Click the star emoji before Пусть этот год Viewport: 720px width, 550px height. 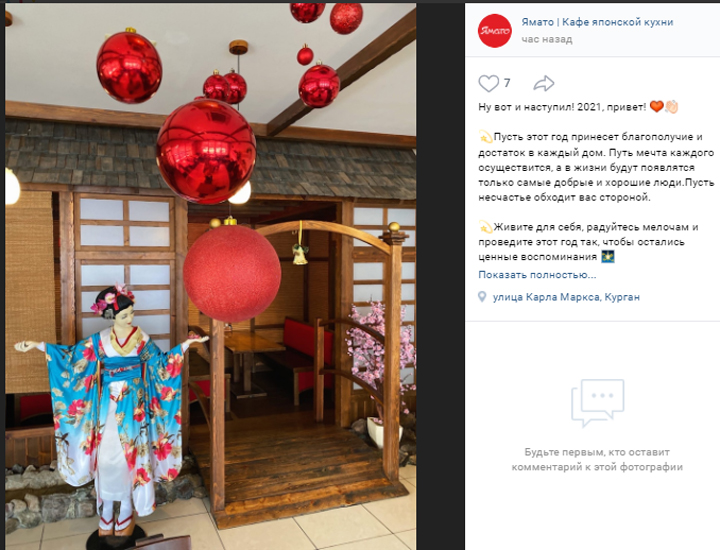pyautogui.click(x=485, y=137)
